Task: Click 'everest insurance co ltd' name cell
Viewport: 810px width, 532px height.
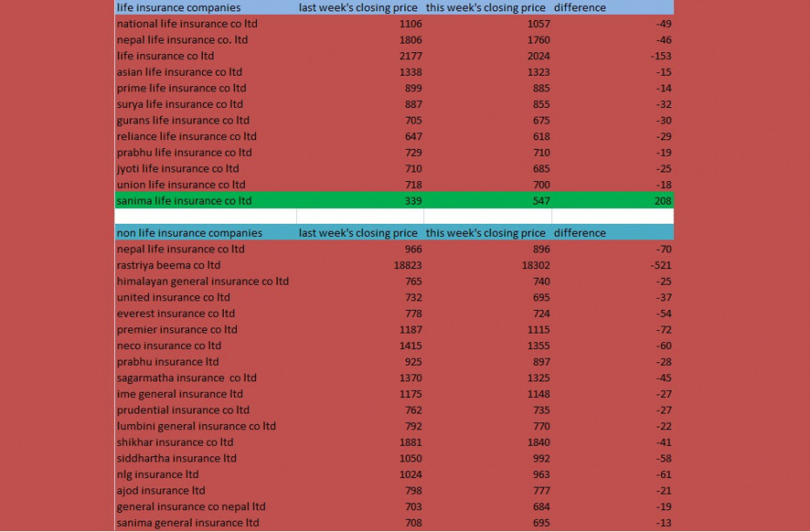Action: (x=205, y=313)
